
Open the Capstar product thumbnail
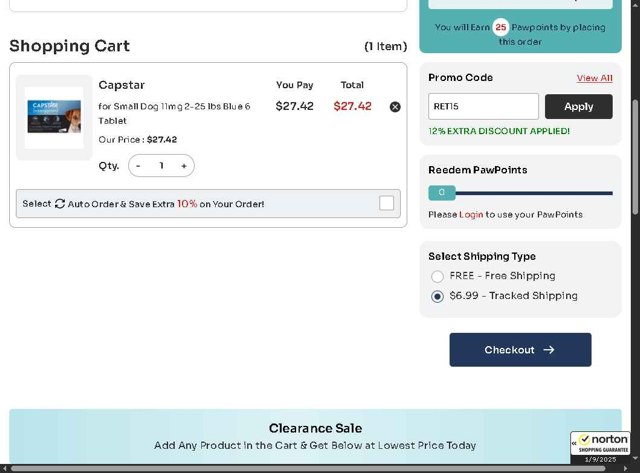[x=54, y=118]
